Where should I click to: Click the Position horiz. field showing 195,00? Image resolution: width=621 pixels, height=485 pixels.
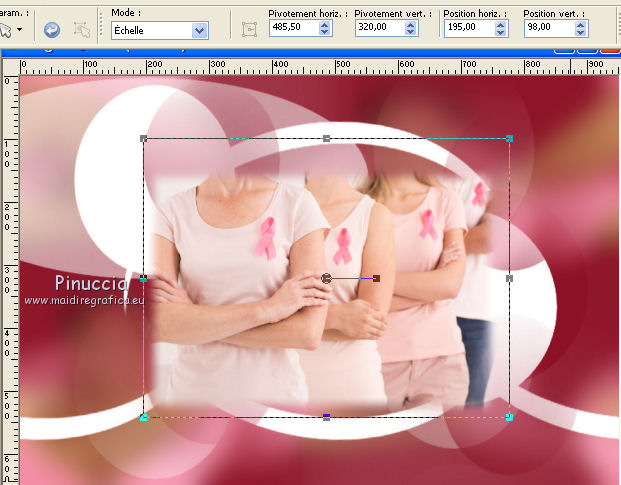[x=470, y=28]
